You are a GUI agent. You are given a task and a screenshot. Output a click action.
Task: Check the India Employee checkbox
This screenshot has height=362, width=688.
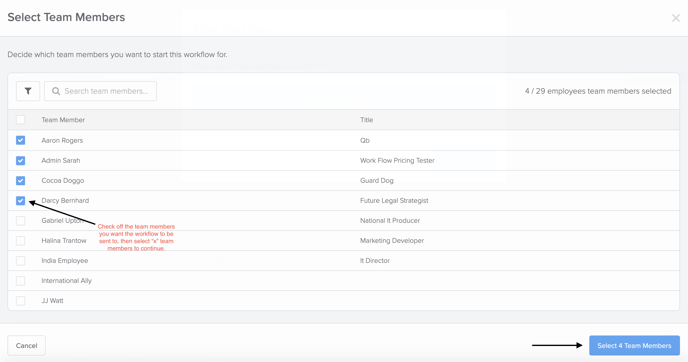(x=21, y=261)
